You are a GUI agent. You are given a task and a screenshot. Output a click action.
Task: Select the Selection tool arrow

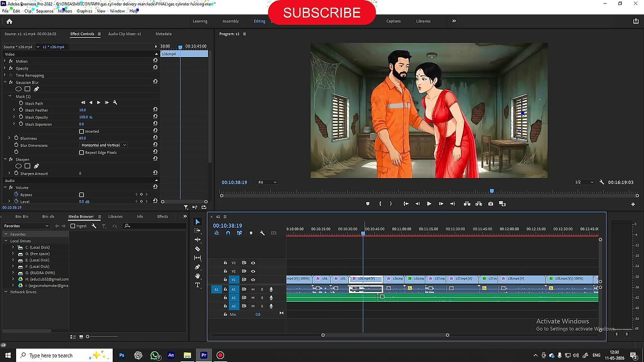197,222
